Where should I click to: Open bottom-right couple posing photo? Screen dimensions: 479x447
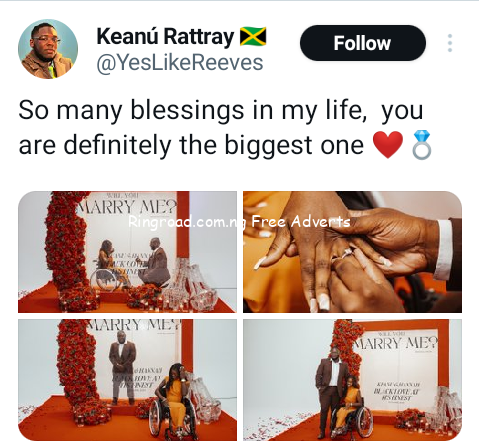coord(352,380)
